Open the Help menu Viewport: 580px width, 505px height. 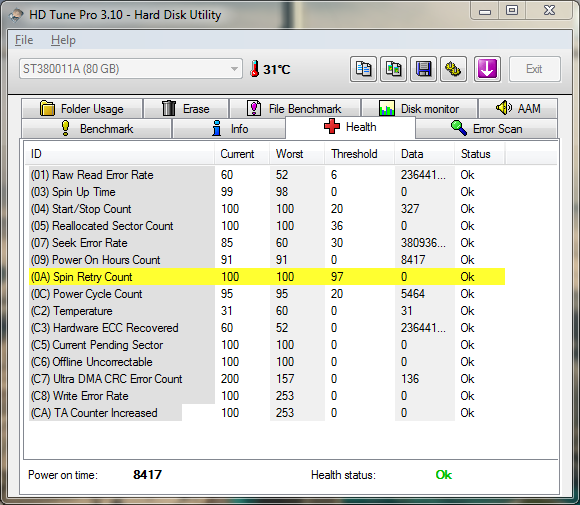pos(63,40)
